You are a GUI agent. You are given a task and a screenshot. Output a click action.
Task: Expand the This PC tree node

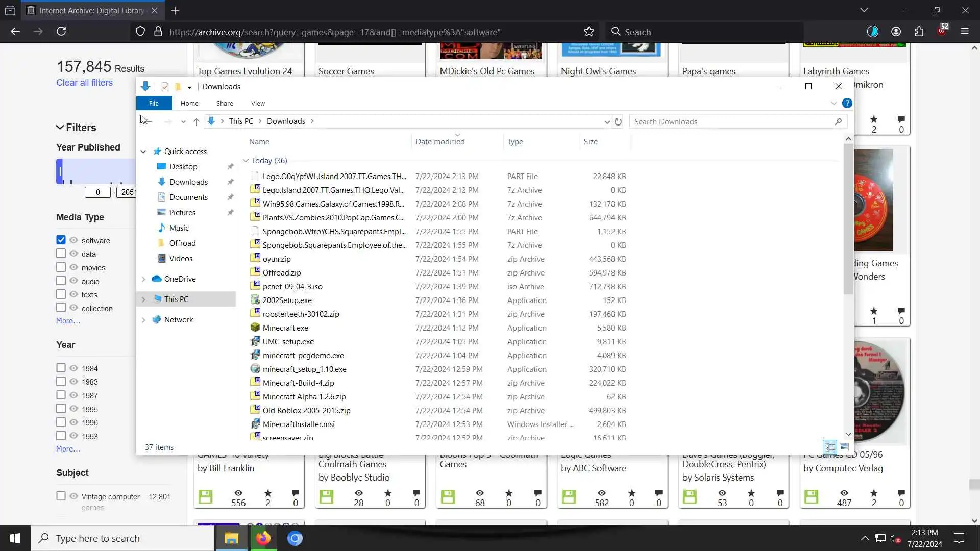tap(143, 299)
